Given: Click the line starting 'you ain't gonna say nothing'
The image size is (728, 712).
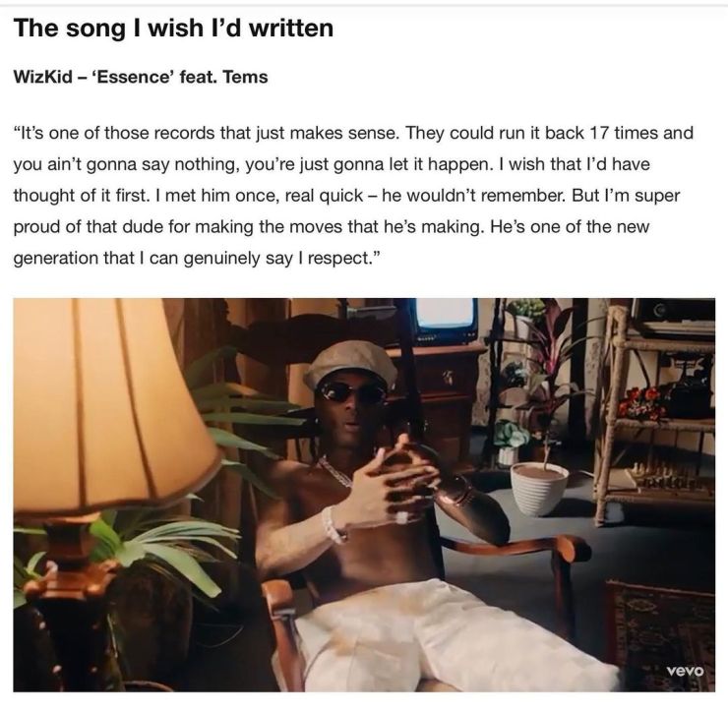Looking at the screenshot, I should point(332,164).
